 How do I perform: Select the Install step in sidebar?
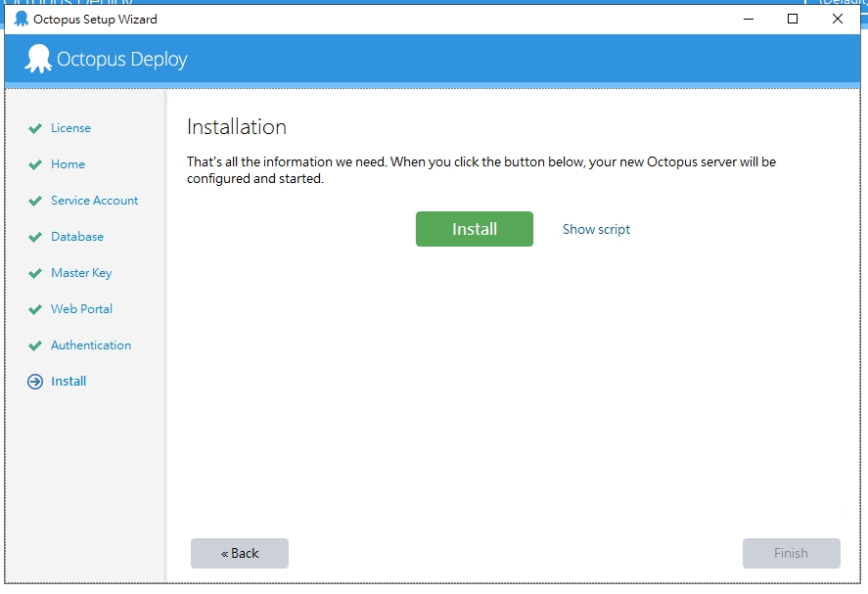(x=69, y=381)
